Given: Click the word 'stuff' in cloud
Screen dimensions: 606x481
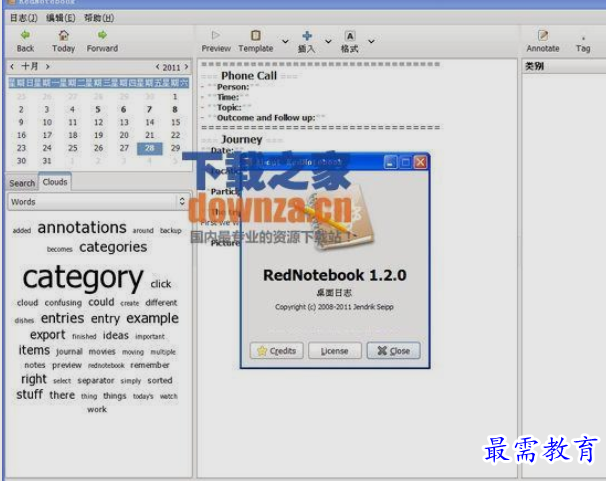Looking at the screenshot, I should pyautogui.click(x=29, y=395).
